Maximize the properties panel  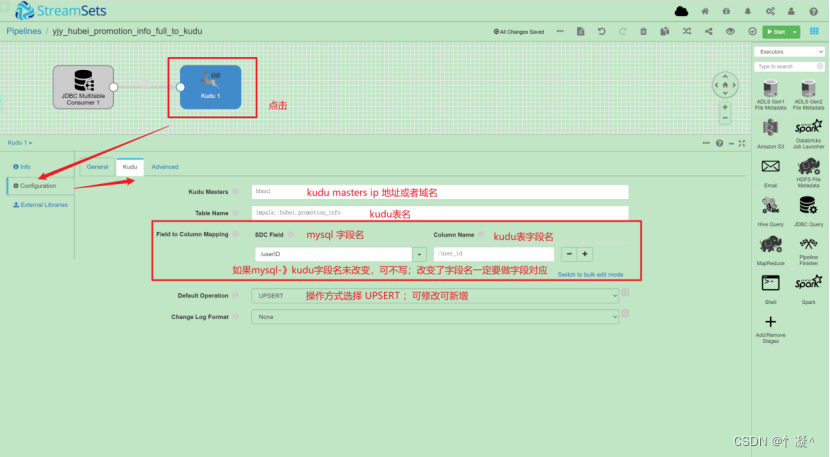(x=742, y=143)
